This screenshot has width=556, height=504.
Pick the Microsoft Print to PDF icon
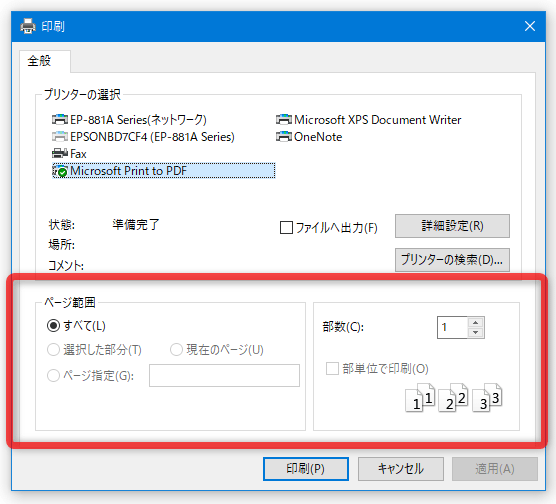click(x=60, y=171)
